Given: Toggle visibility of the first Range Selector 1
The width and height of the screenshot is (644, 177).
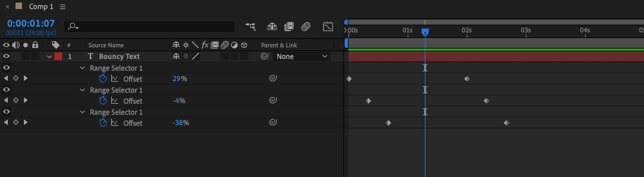Looking at the screenshot, I should (x=6, y=68).
